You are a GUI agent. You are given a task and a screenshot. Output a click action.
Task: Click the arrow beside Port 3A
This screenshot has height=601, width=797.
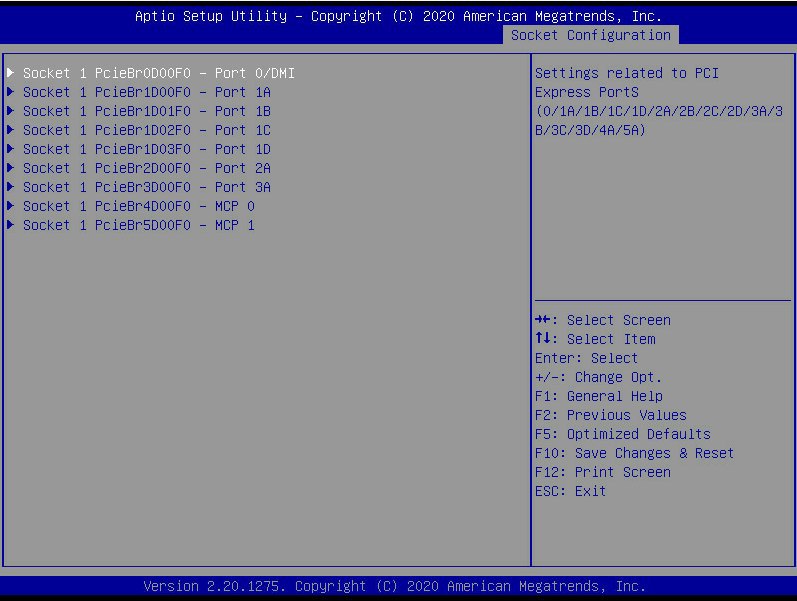pos(10,187)
